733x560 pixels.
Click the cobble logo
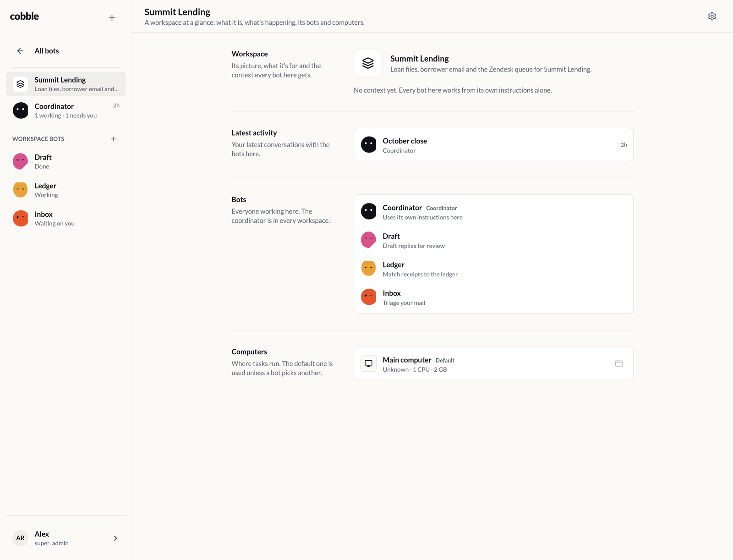click(24, 16)
